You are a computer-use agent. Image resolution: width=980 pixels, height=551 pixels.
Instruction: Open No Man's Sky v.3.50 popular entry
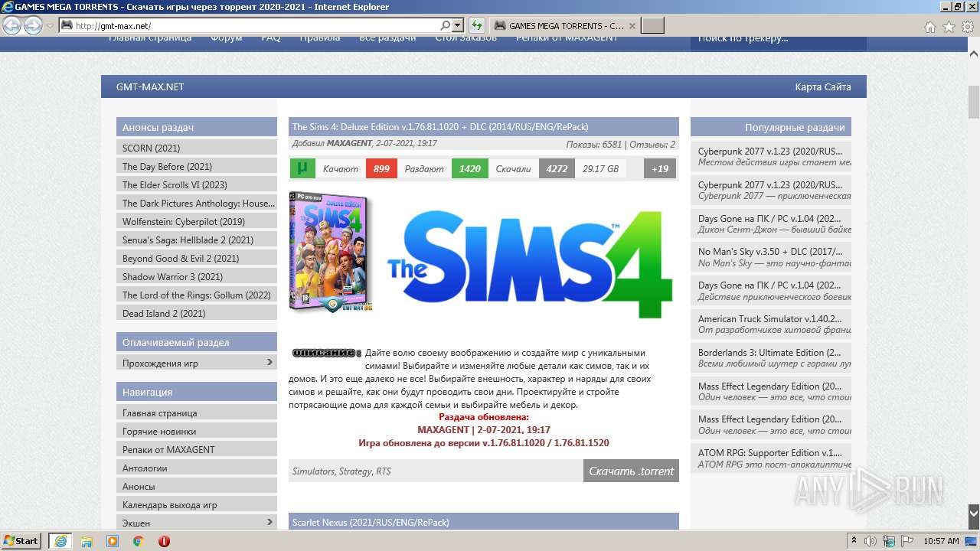(771, 257)
